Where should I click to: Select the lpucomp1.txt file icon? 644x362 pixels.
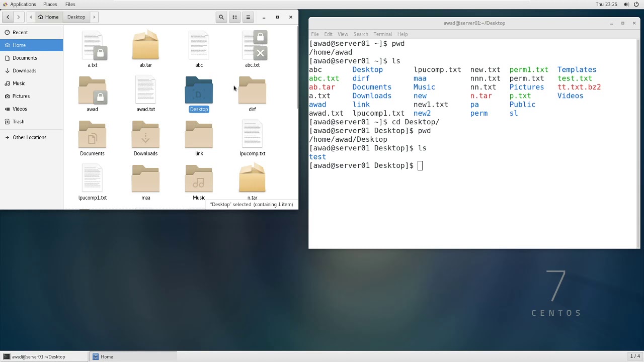click(92, 179)
